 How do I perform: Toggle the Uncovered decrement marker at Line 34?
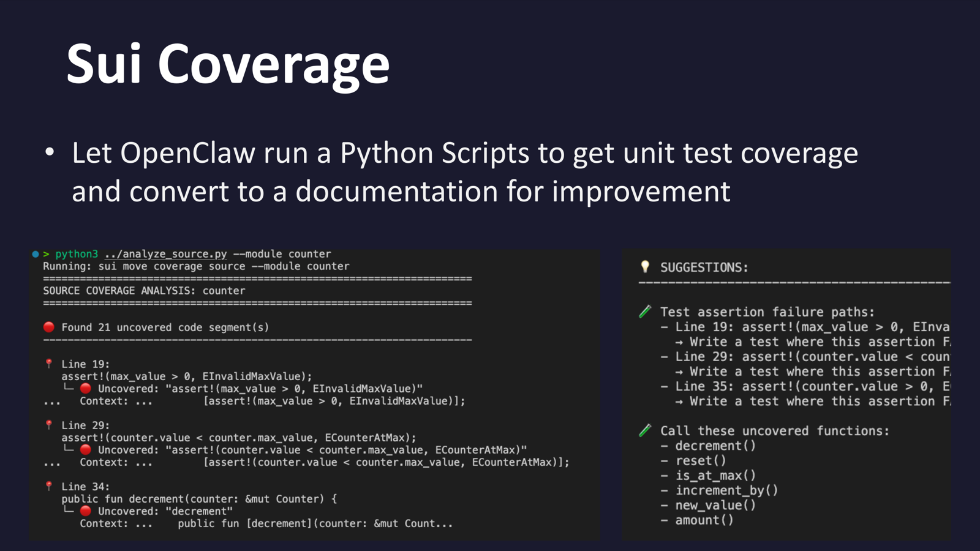click(x=88, y=511)
